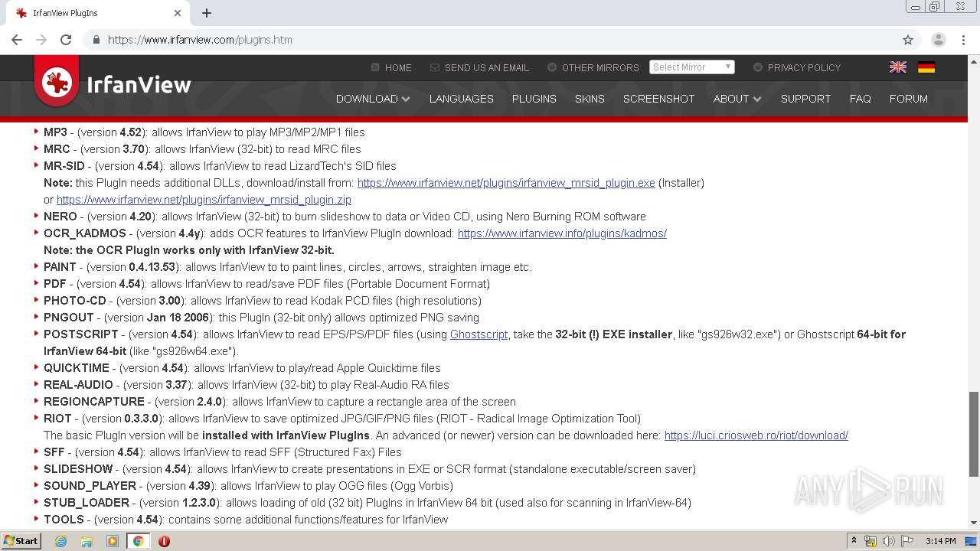The width and height of the screenshot is (980, 551).
Task: Click the Windows Start button
Action: [21, 541]
